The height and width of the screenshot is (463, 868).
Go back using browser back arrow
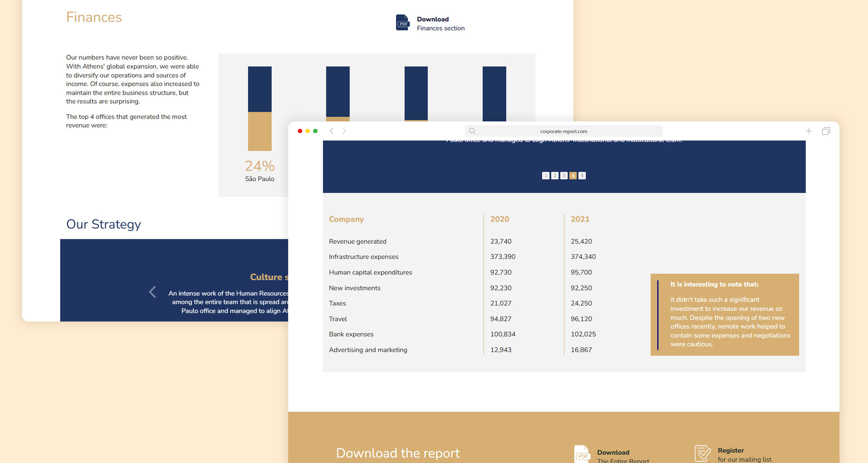point(332,131)
